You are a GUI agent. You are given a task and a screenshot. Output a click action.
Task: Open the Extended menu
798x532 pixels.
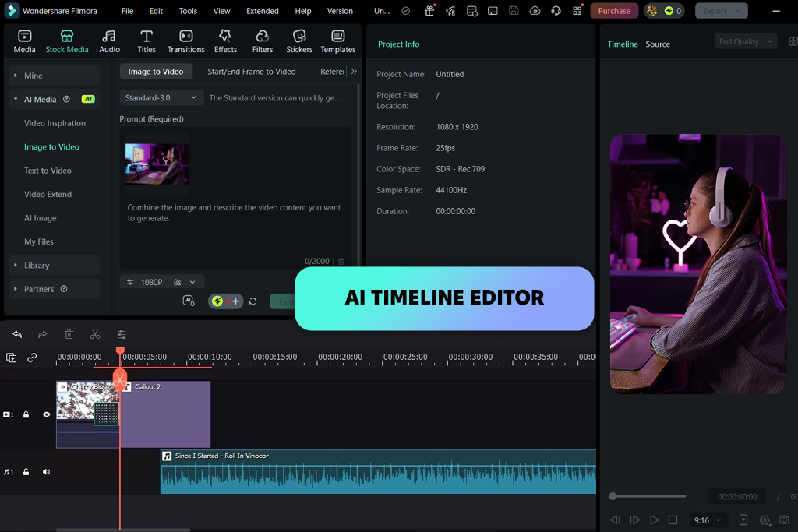point(263,11)
